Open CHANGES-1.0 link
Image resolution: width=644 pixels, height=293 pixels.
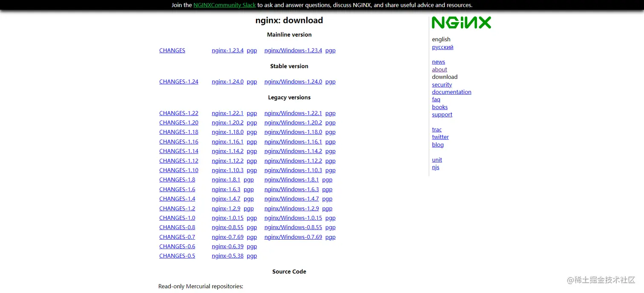177,218
